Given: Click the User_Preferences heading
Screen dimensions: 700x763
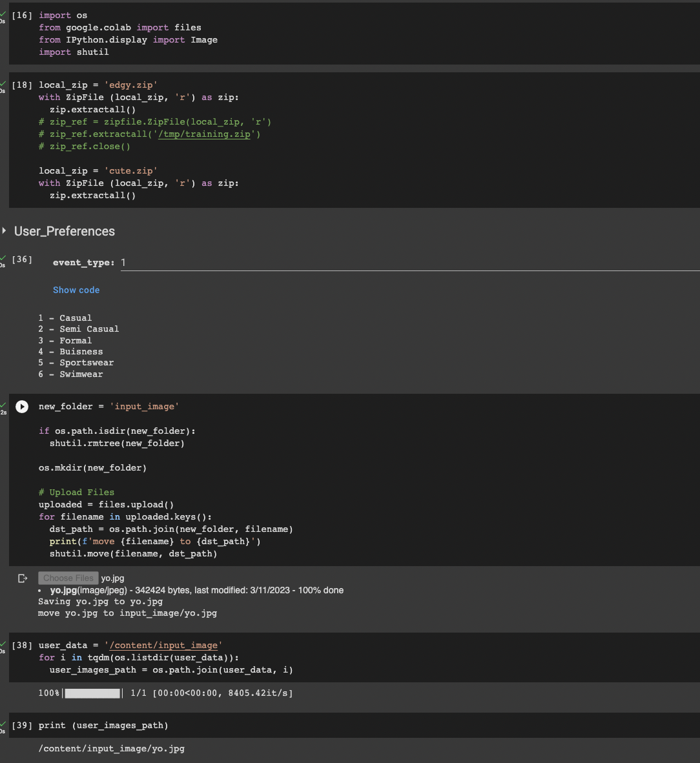Looking at the screenshot, I should click(65, 231).
